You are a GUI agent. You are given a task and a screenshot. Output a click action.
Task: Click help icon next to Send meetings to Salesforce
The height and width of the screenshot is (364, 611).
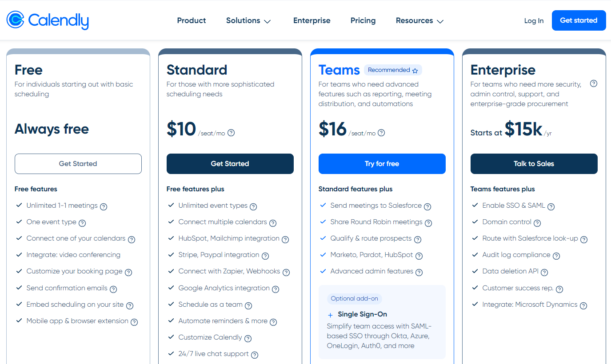point(427,206)
